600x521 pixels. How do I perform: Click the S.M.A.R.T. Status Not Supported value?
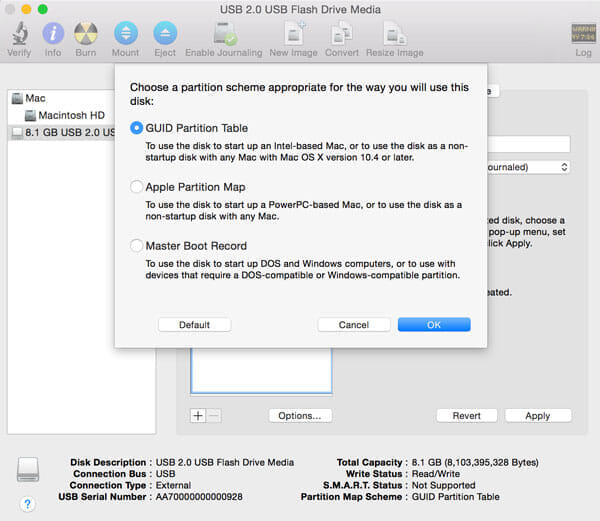pyautogui.click(x=443, y=485)
